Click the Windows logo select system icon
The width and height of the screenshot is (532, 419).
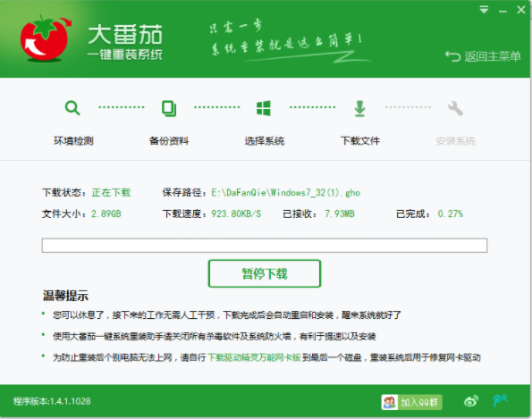264,108
